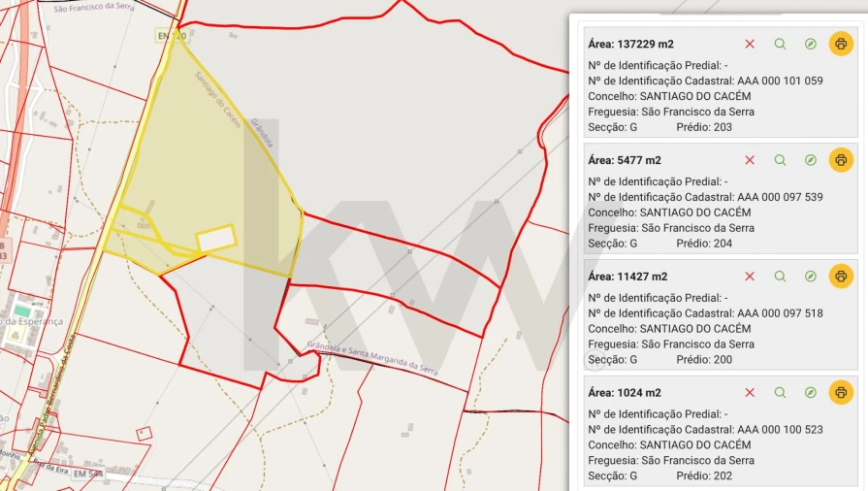Click compass icon for 5477 m2 parcel
The image size is (868, 491).
coord(811,160)
